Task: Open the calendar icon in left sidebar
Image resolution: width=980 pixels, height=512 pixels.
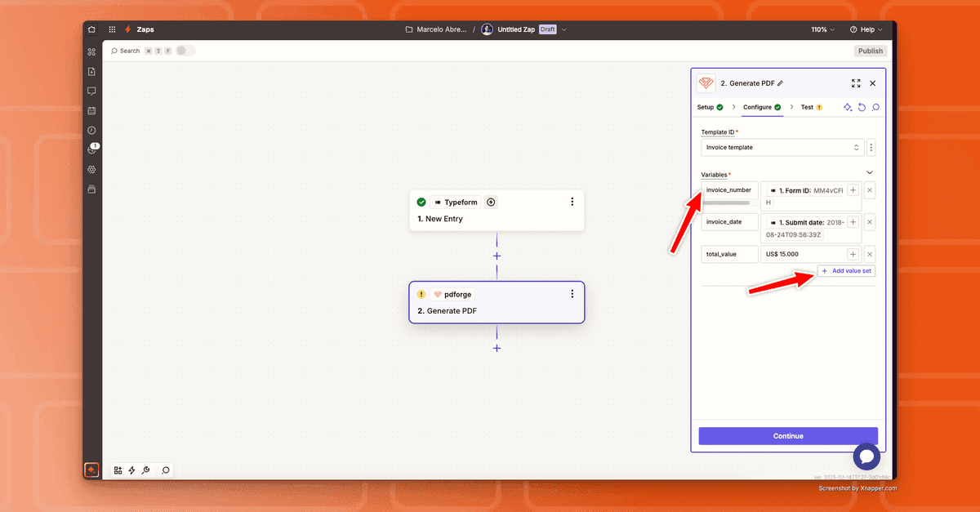Action: coord(91,110)
